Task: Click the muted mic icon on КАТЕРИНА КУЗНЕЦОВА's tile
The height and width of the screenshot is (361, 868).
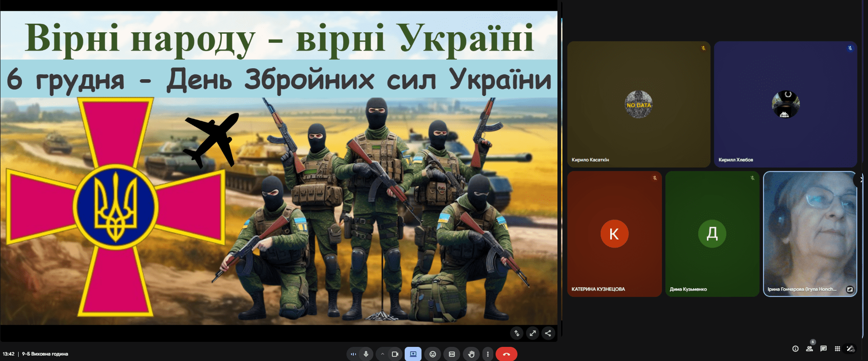Action: (x=655, y=178)
